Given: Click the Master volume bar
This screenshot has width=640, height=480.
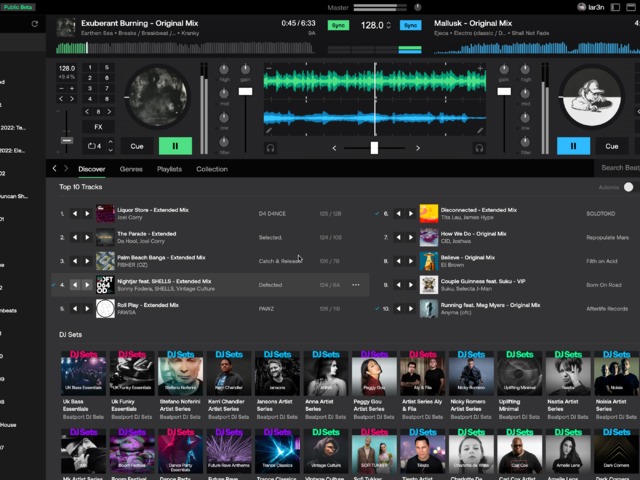Looking at the screenshot, I should click(x=380, y=7).
